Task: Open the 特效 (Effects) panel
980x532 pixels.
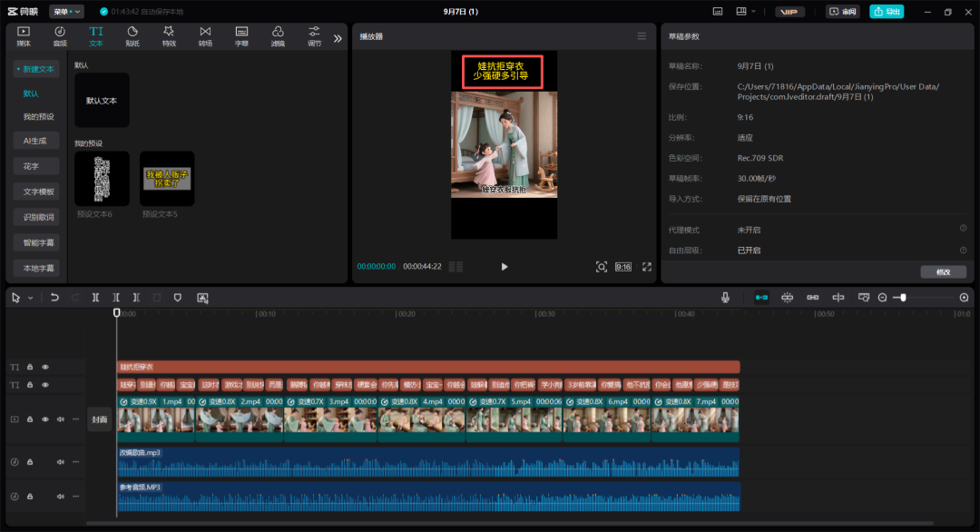Action: pyautogui.click(x=169, y=35)
